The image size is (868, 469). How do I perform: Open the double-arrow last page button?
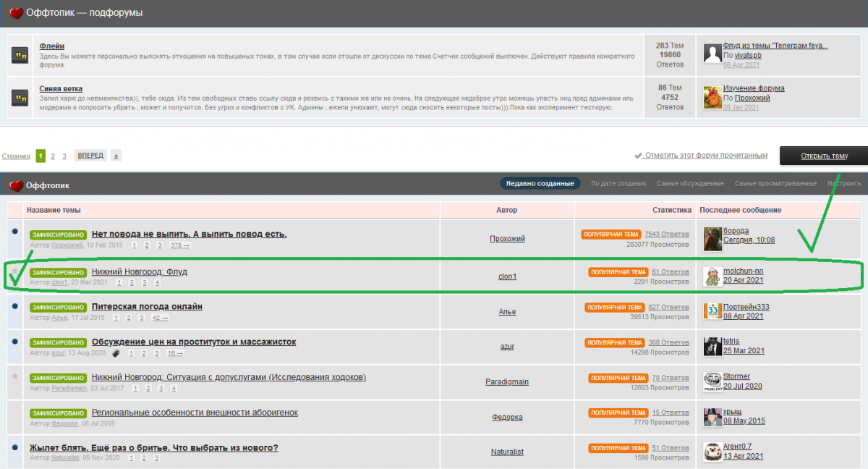[116, 156]
